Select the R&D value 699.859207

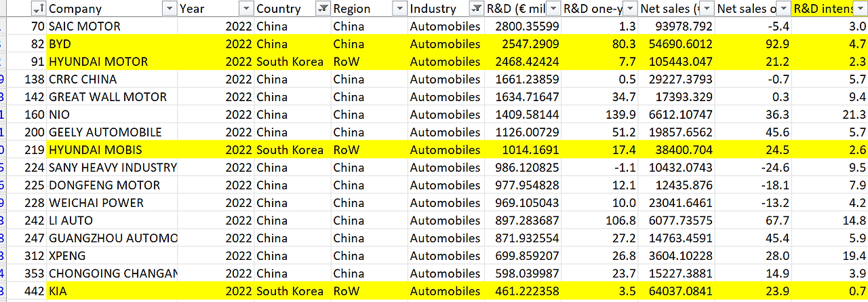click(524, 256)
